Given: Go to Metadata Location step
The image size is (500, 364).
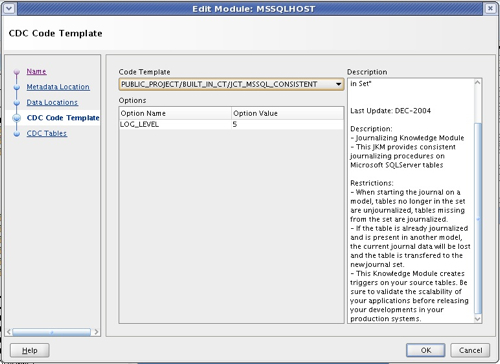Looking at the screenshot, I should point(58,87).
